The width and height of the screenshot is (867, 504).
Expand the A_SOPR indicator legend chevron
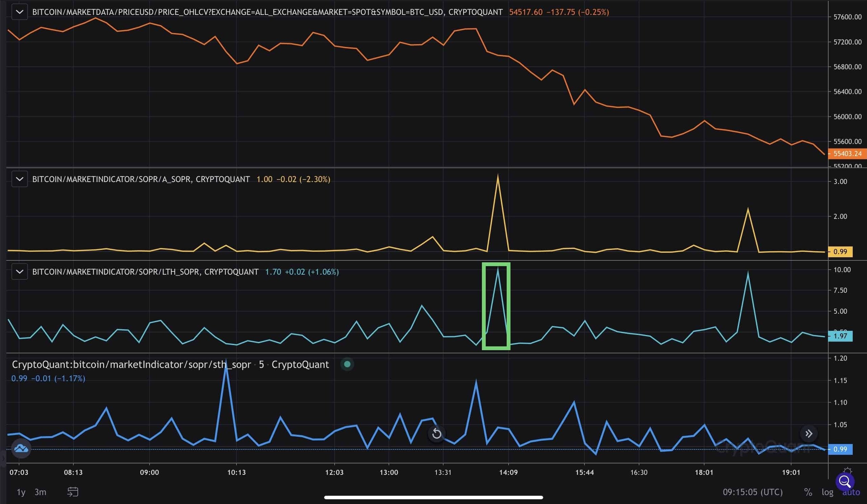(x=20, y=179)
